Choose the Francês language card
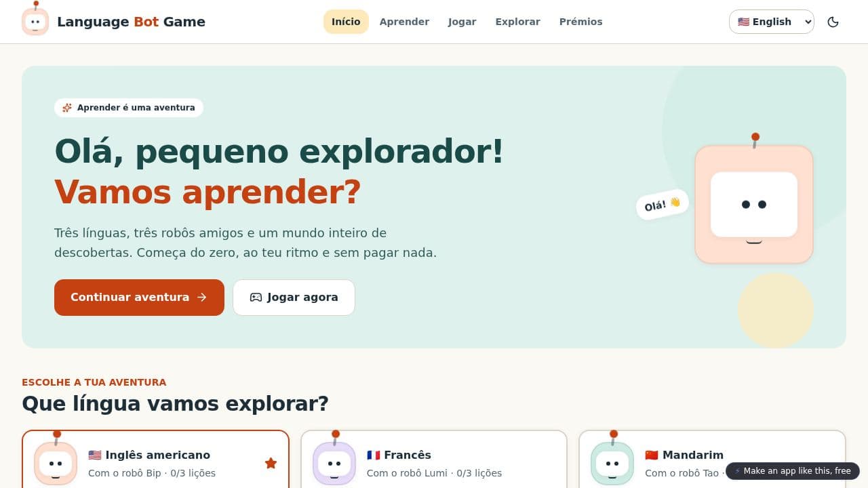The image size is (868, 488). 434,460
